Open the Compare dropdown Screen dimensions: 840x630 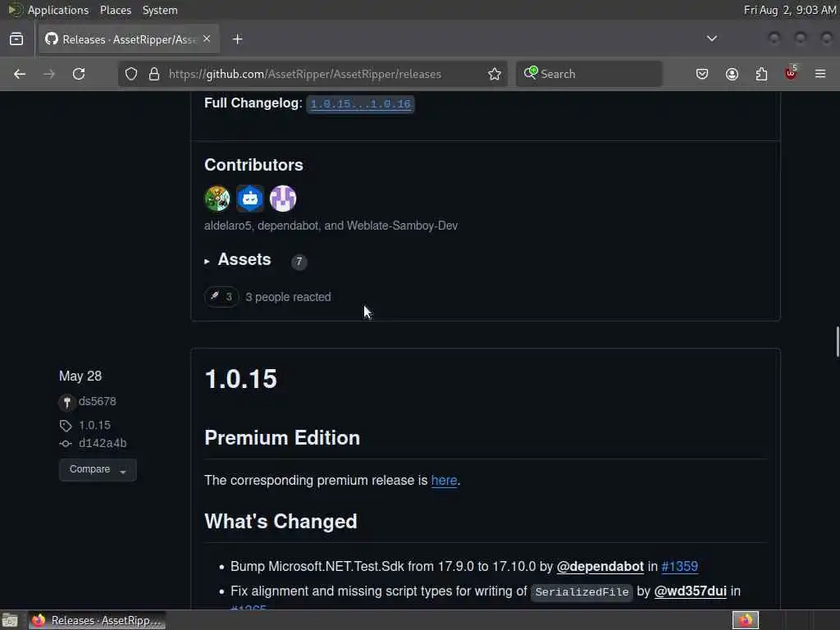tap(98, 469)
